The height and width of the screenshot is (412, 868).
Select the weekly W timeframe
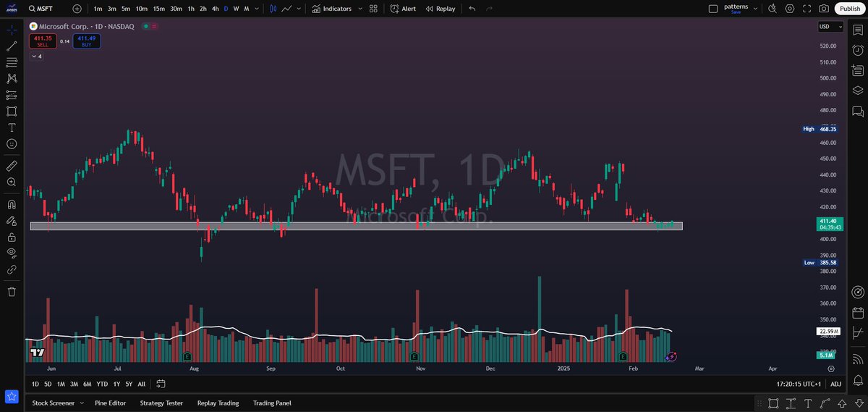coord(237,9)
